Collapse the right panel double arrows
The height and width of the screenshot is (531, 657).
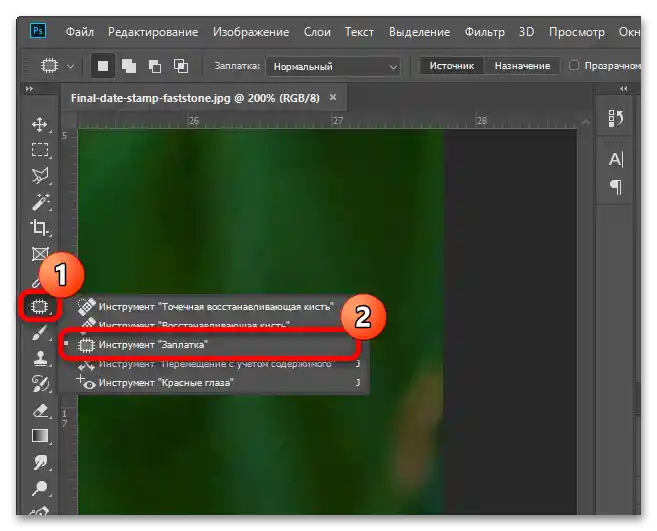(x=623, y=89)
